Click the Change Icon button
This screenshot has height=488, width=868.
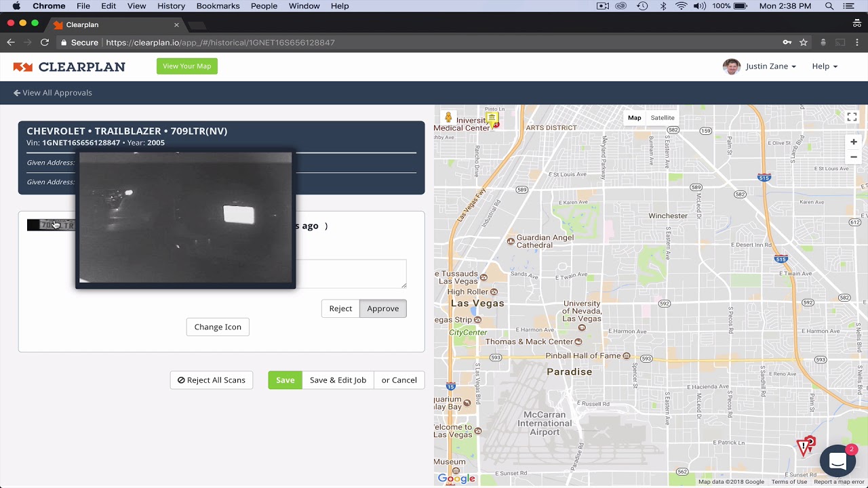[218, 327]
